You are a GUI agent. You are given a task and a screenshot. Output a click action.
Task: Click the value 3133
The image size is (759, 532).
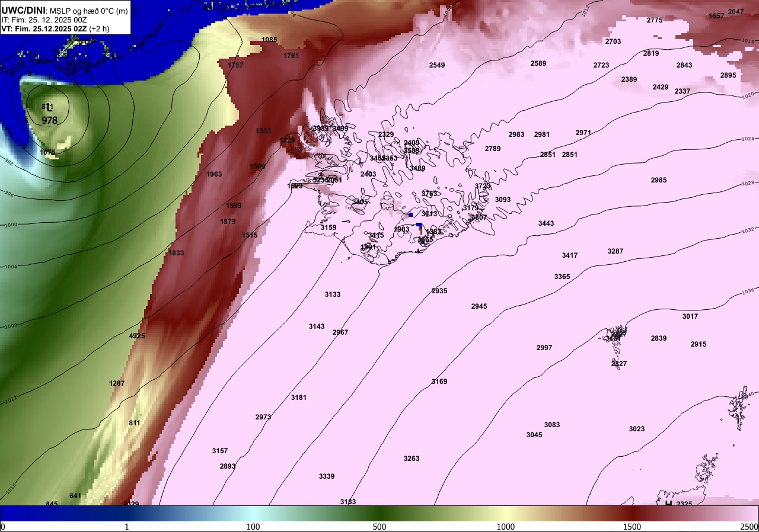(x=333, y=294)
